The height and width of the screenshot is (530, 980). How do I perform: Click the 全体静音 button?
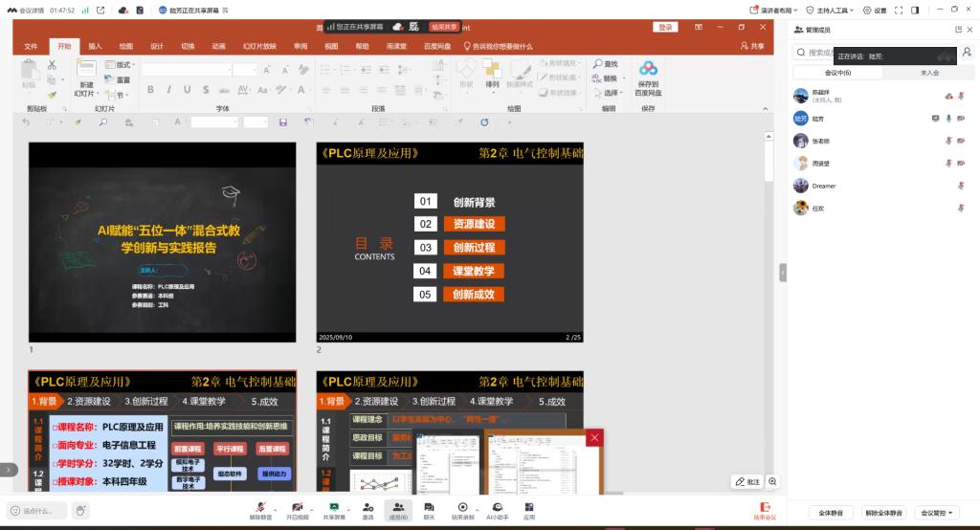point(830,513)
